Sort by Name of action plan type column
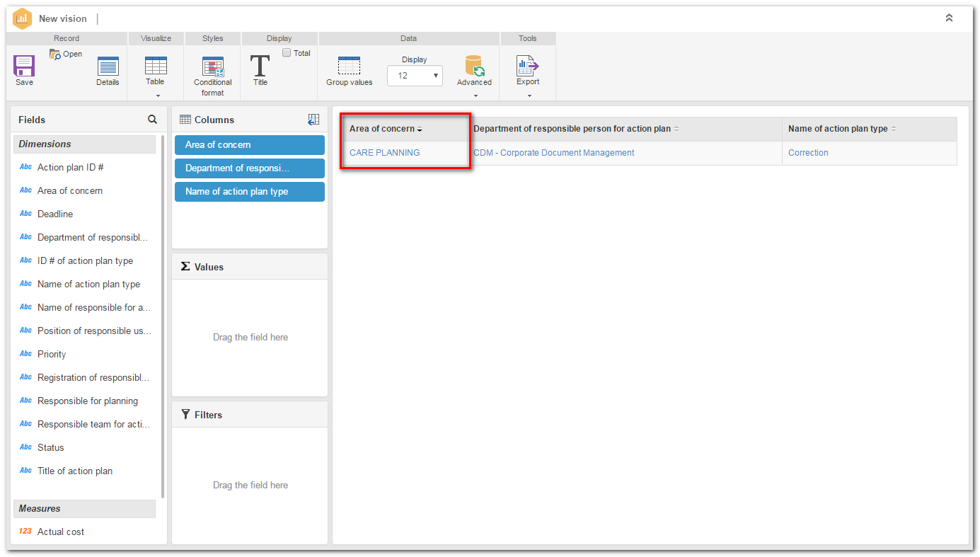Viewport: 980px width, 557px height. click(894, 129)
